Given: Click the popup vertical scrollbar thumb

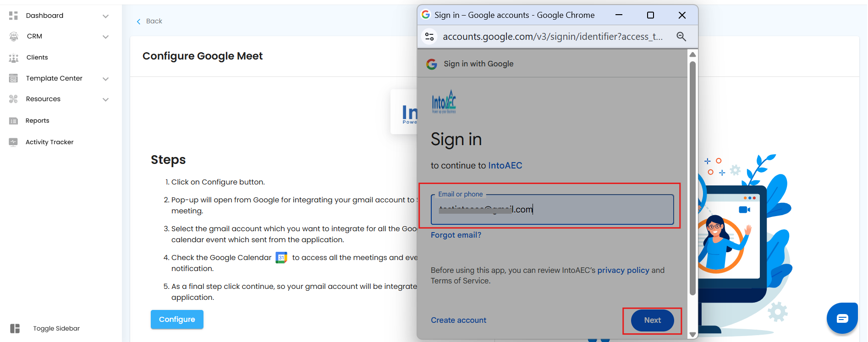Looking at the screenshot, I should [692, 179].
